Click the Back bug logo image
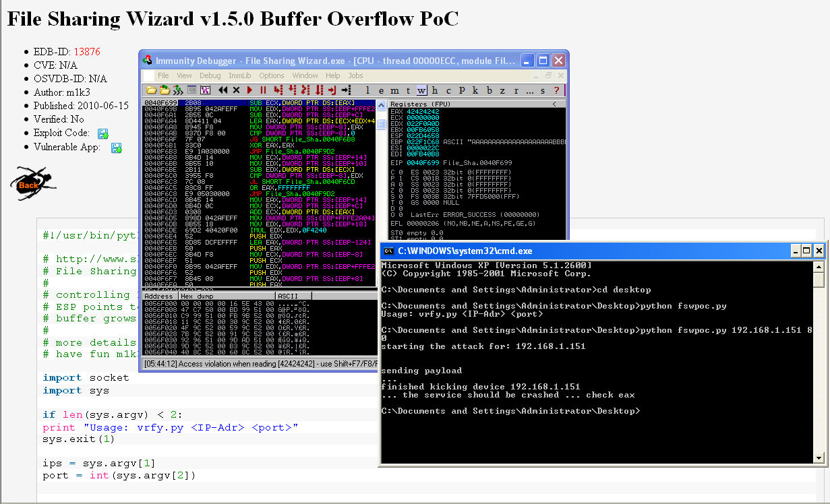This screenshot has height=504, width=830. pyautogui.click(x=32, y=183)
